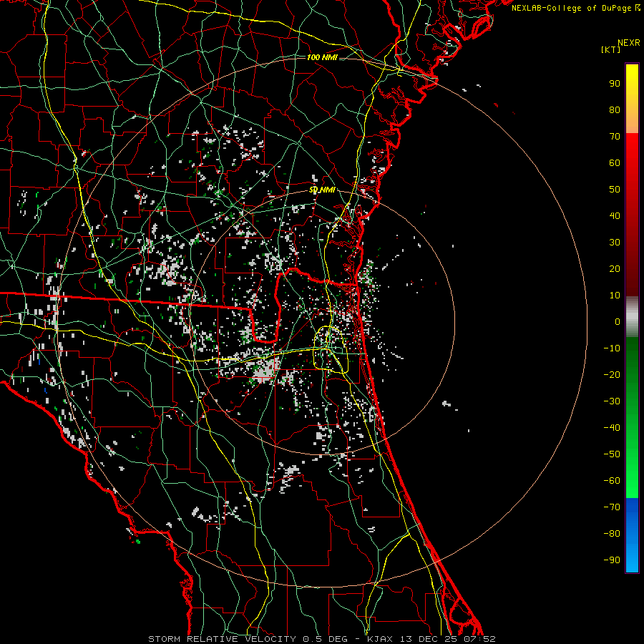Click the 90 value on the velocity scale
The height and width of the screenshot is (644, 644).
615,84
